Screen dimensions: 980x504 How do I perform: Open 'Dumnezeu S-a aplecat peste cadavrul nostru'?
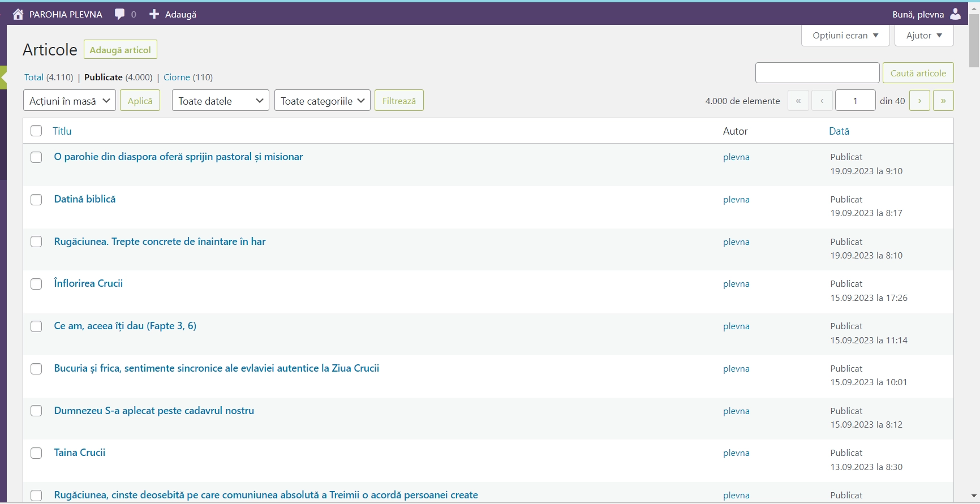coord(154,411)
